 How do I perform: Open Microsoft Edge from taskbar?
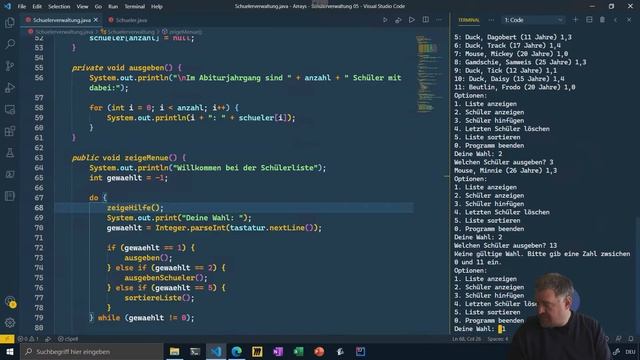pyautogui.click(x=237, y=351)
